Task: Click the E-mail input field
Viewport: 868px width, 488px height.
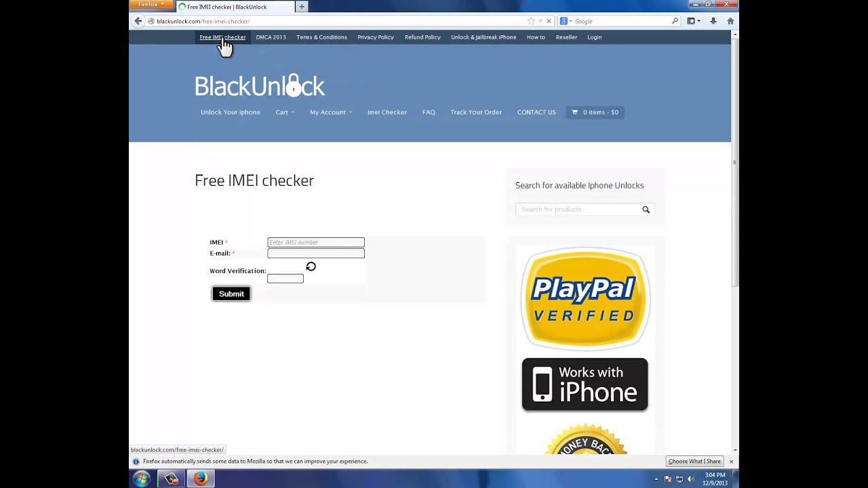Action: click(316, 253)
